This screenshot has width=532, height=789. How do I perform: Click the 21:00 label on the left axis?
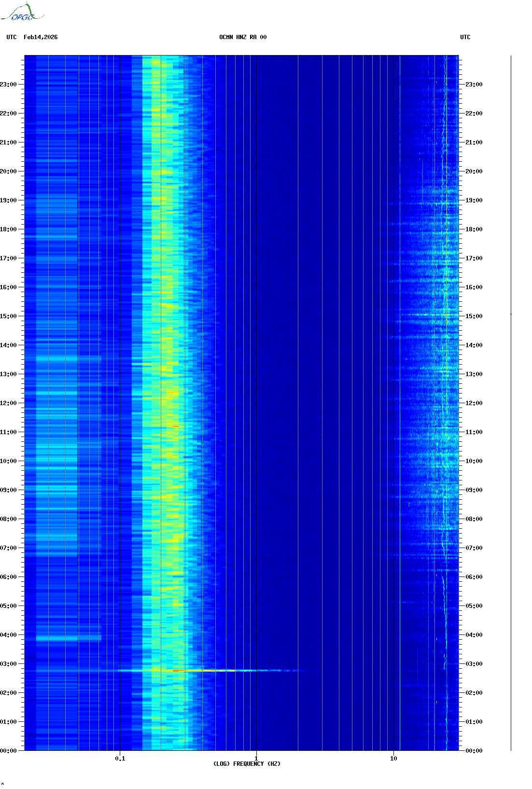pos(8,142)
